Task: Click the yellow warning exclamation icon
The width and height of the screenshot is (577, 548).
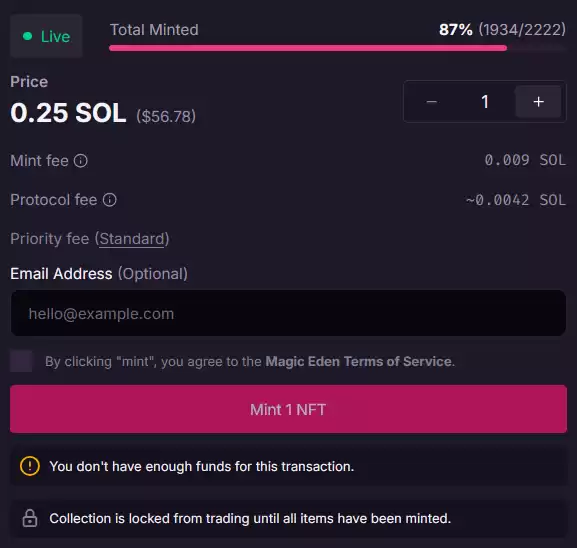Action: click(30, 466)
